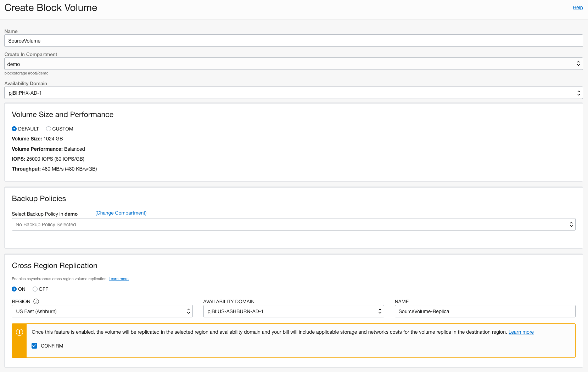Enable Cross Region Replication ON
588x372 pixels.
pyautogui.click(x=14, y=289)
